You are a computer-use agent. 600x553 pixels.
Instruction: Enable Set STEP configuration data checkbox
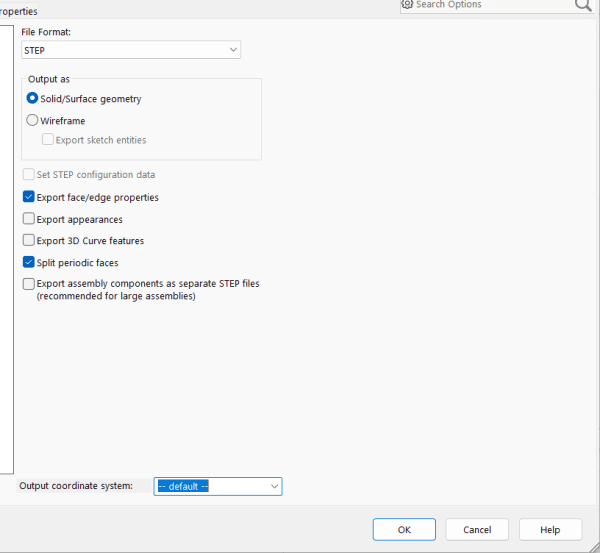coord(29,175)
